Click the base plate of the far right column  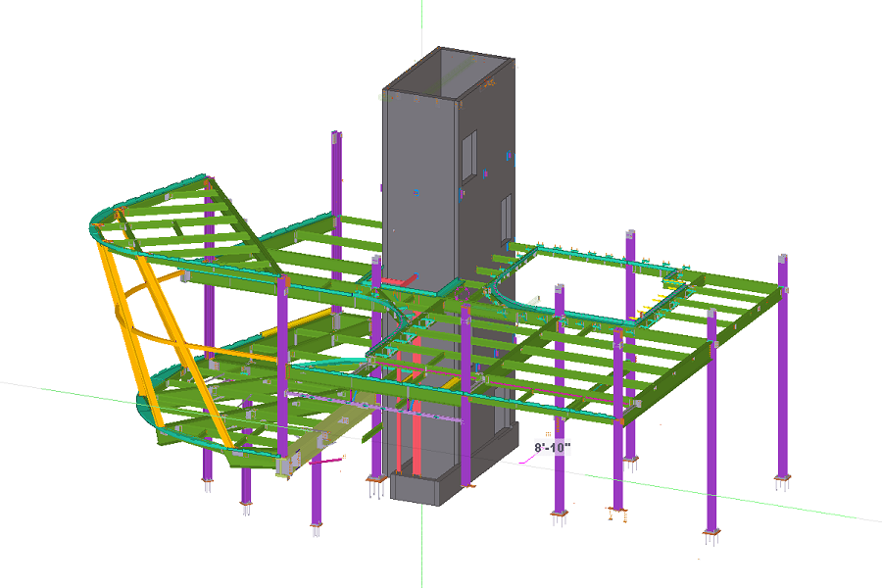pos(782,482)
